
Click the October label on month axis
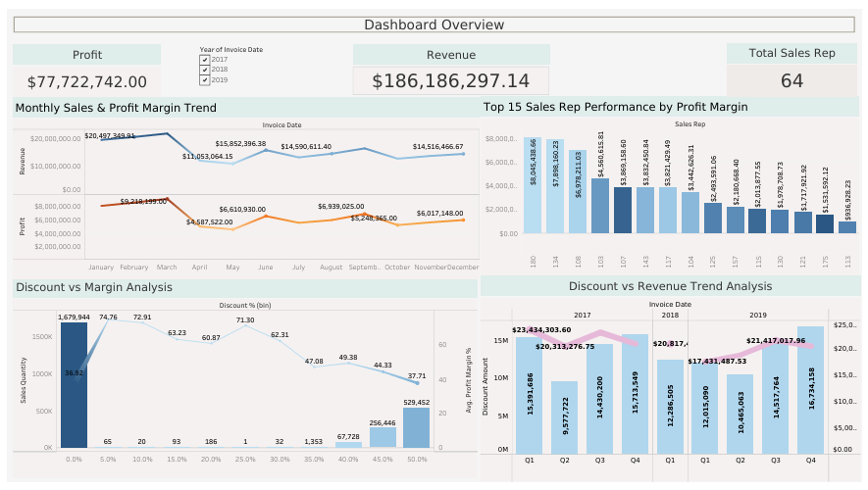[397, 268]
